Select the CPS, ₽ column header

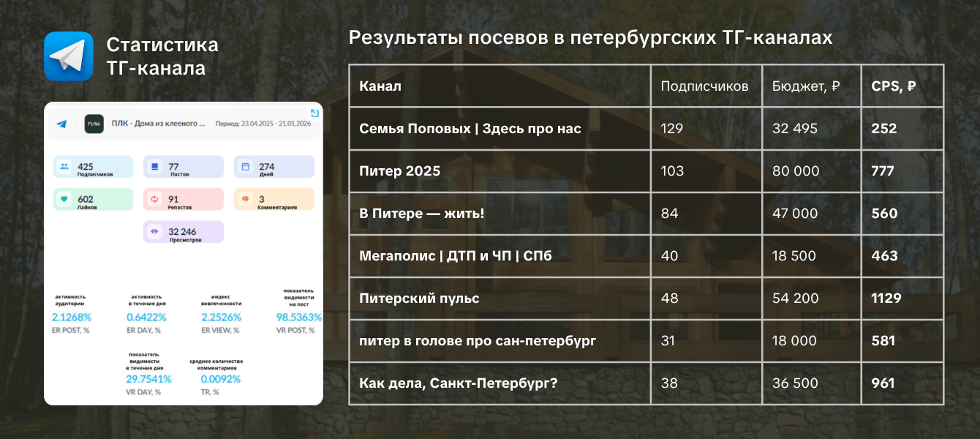pyautogui.click(x=894, y=86)
